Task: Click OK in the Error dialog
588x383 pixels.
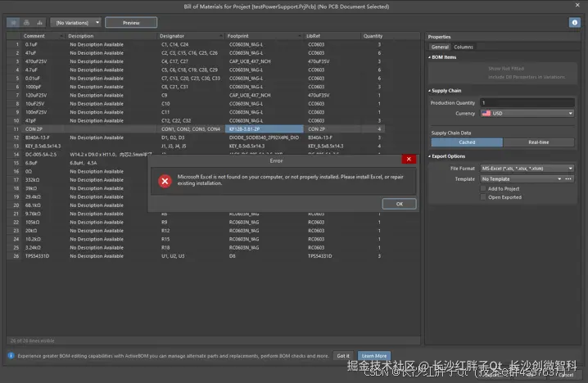Action: click(x=400, y=204)
